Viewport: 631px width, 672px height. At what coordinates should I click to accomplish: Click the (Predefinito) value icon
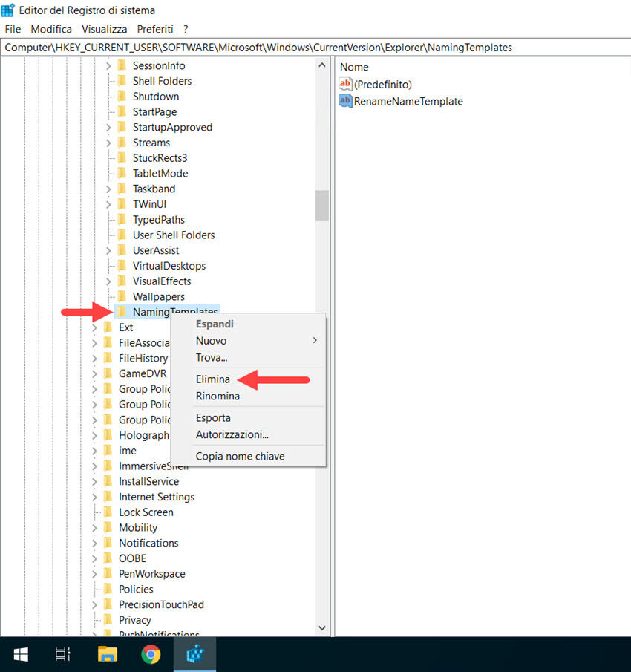(344, 84)
